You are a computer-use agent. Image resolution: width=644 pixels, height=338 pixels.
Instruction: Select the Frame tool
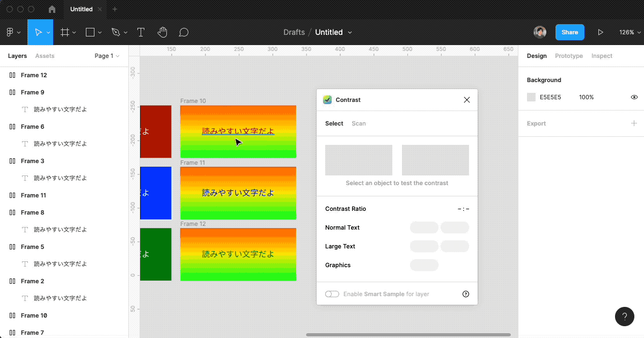[x=65, y=32]
